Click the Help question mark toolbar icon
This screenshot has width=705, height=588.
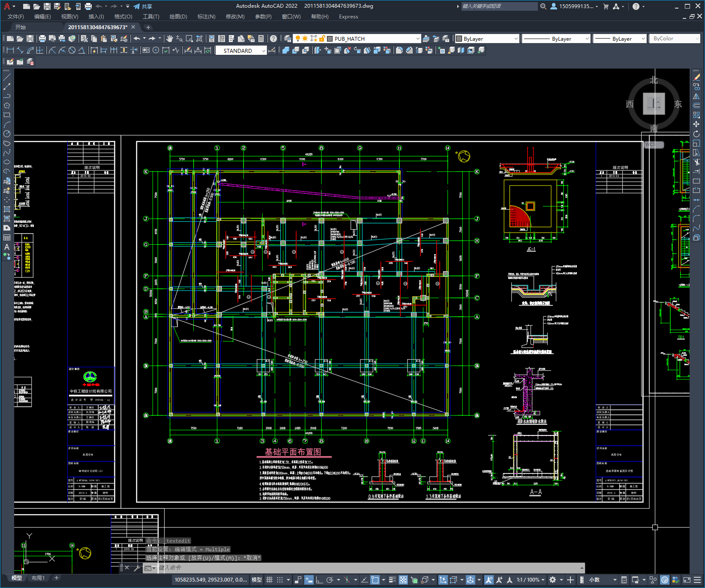273,39
